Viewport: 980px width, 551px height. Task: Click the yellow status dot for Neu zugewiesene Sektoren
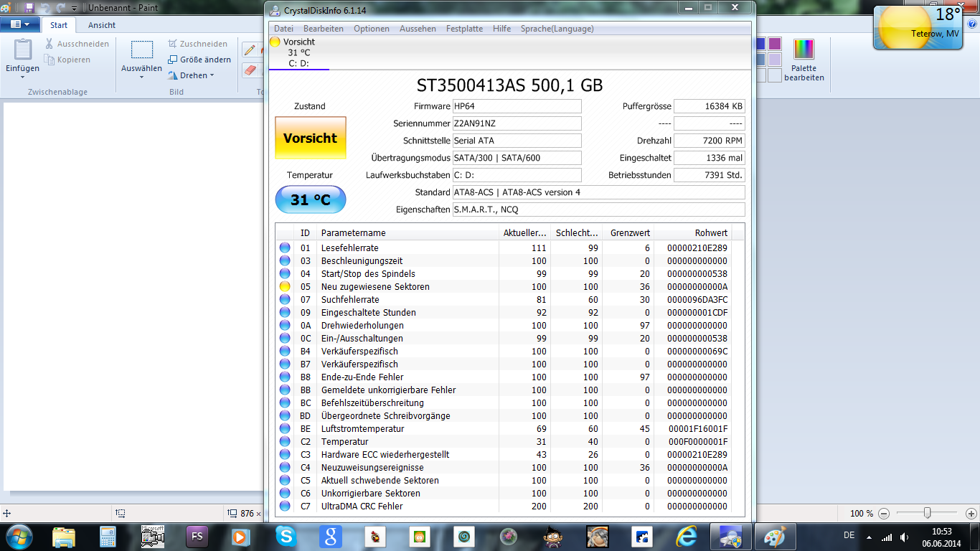tap(285, 286)
